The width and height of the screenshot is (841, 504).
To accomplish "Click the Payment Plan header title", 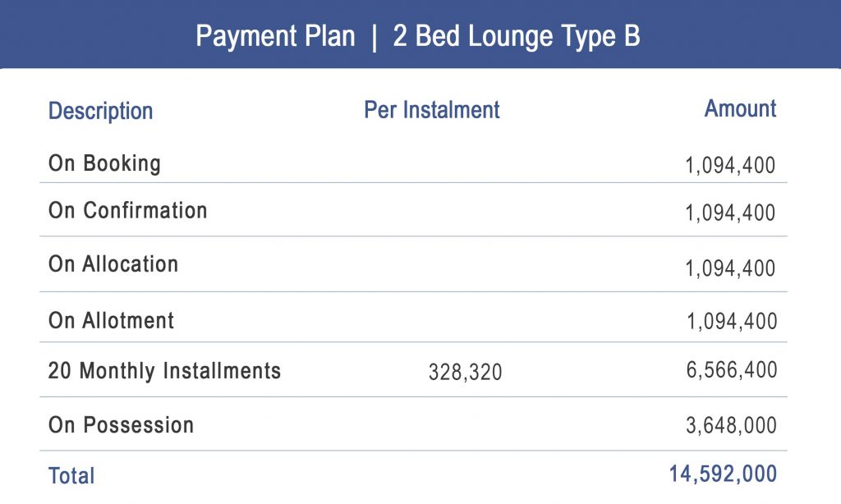I will click(418, 36).
